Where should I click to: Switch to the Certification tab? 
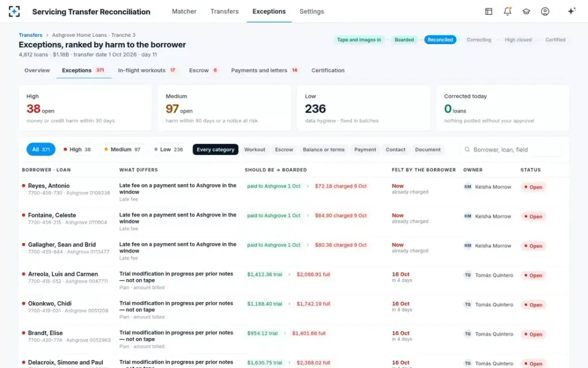328,70
